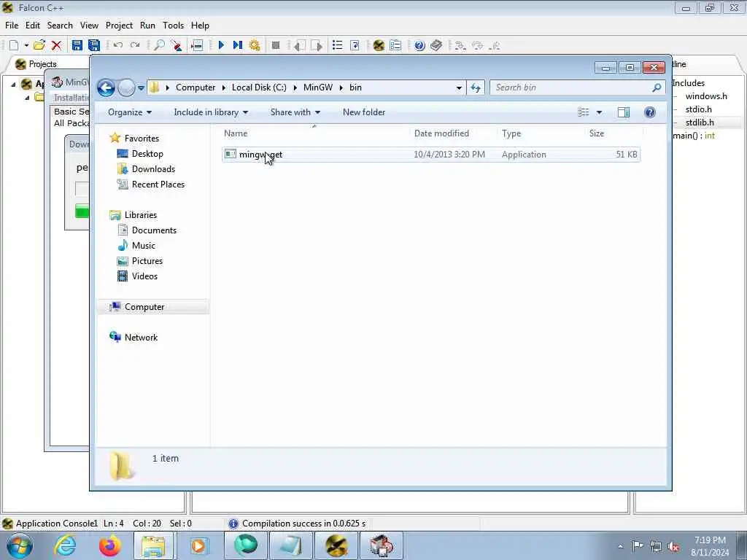
Task: Click the Undo icon in Falcon toolbar
Action: pyautogui.click(x=117, y=45)
